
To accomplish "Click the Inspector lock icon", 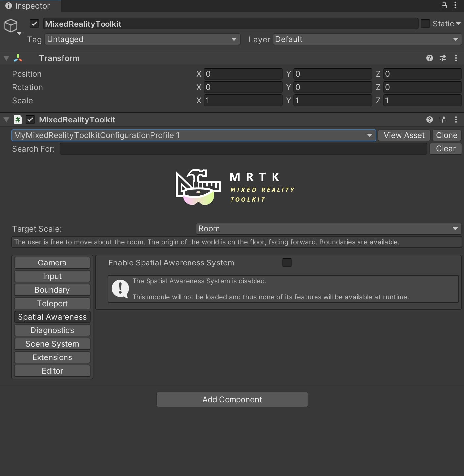I will click(x=444, y=5).
